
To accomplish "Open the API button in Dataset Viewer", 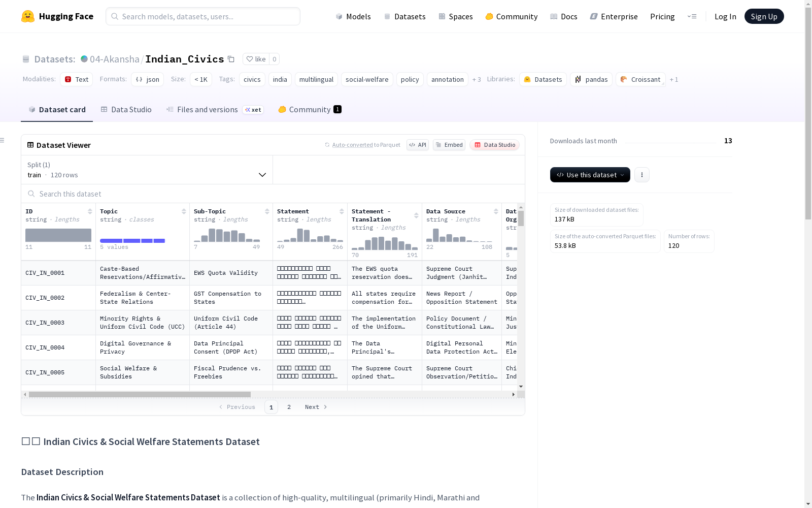I will (418, 145).
